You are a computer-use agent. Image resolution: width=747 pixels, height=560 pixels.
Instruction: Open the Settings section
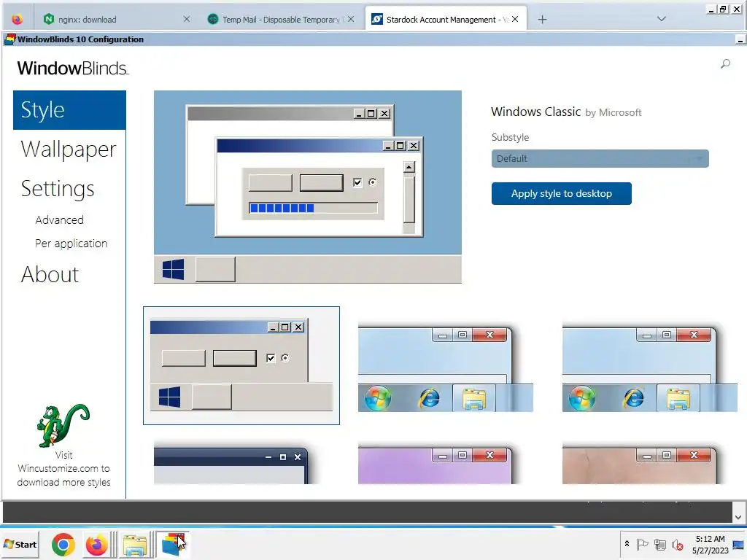(58, 189)
